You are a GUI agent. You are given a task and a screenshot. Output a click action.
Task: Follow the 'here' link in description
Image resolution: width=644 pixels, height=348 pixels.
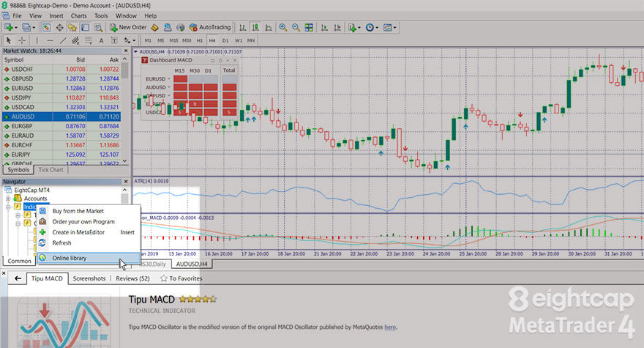point(390,327)
